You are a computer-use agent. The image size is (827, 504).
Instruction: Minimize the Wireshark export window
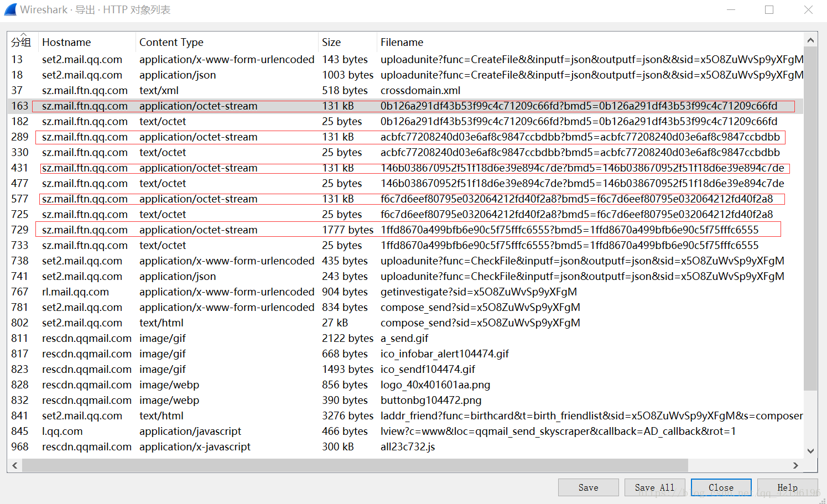731,9
